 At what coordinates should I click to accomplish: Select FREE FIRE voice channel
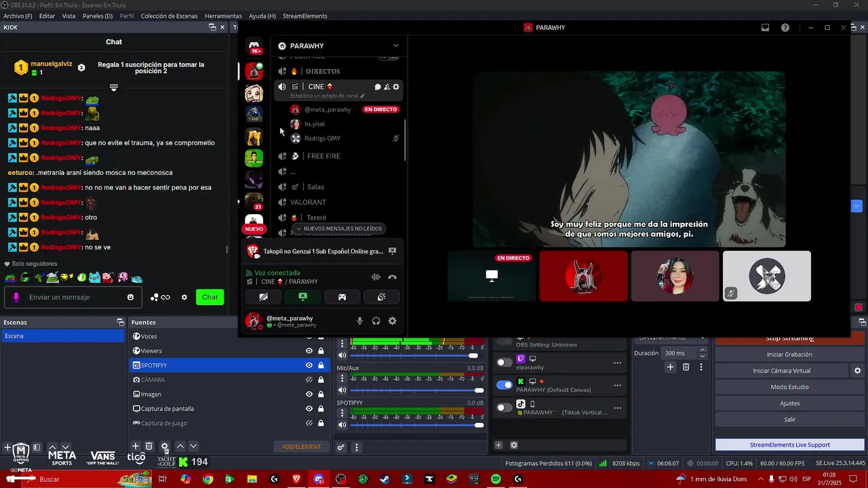tap(323, 156)
